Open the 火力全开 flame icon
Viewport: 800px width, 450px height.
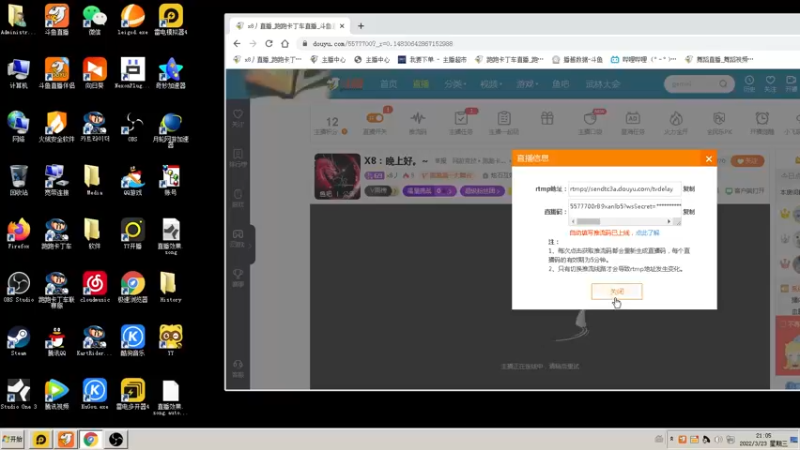pyautogui.click(x=676, y=123)
